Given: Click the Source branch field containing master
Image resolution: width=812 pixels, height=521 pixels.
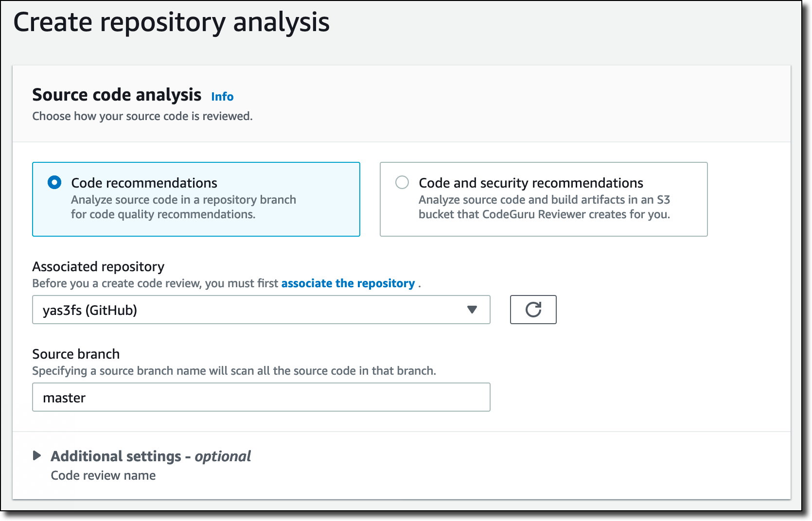Looking at the screenshot, I should pos(261,398).
